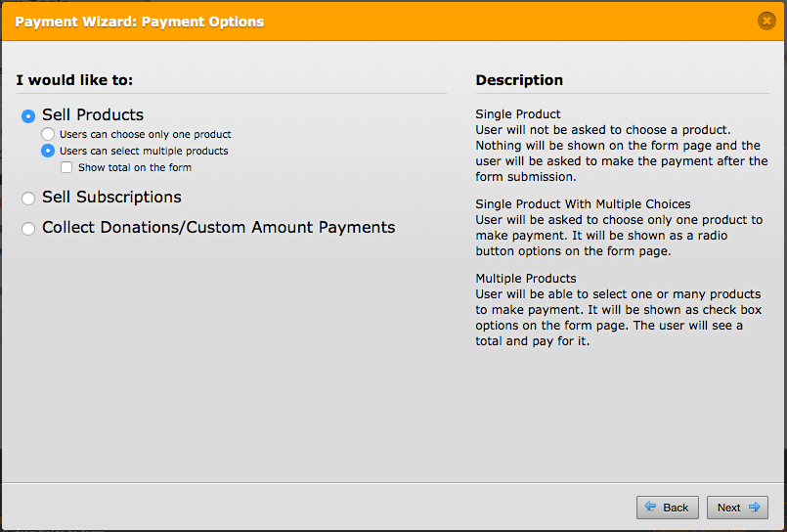Return to the previous step with Back
Viewport: 787px width, 532px height.
pos(668,508)
